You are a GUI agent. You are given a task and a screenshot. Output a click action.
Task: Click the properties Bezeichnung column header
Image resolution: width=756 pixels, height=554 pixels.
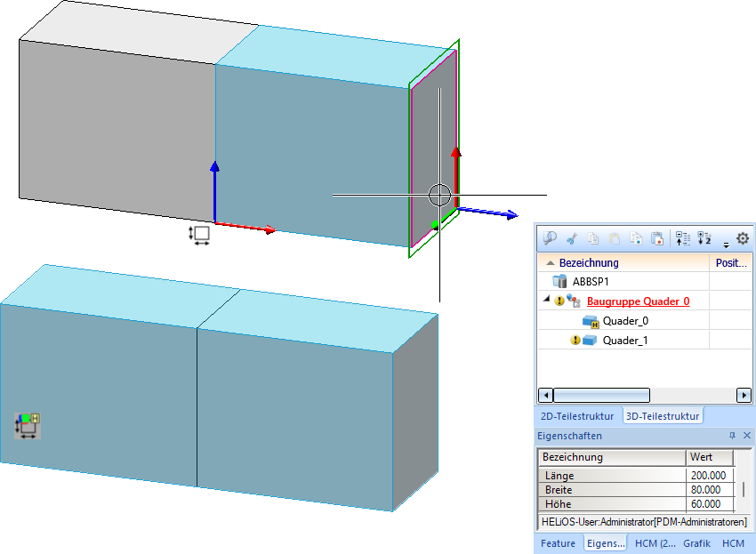pos(612,457)
